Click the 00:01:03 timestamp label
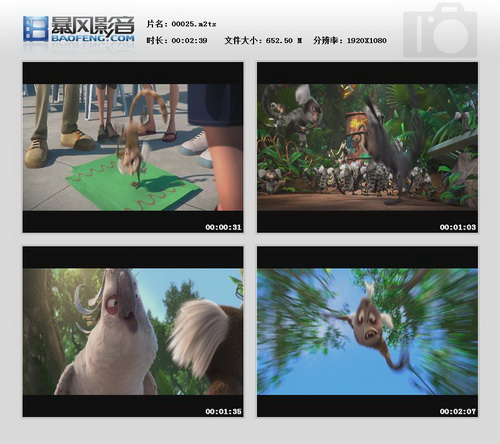The width and height of the screenshot is (500, 444). [458, 227]
